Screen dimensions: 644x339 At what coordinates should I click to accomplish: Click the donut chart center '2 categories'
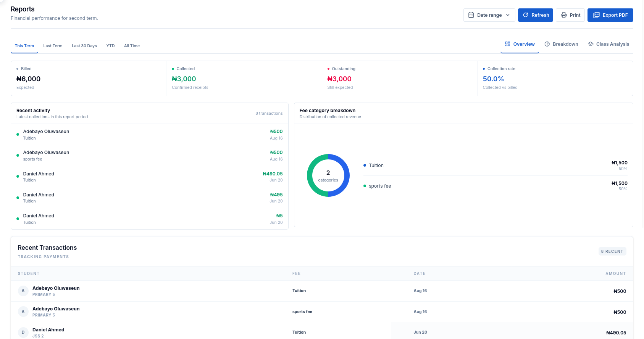click(x=328, y=176)
